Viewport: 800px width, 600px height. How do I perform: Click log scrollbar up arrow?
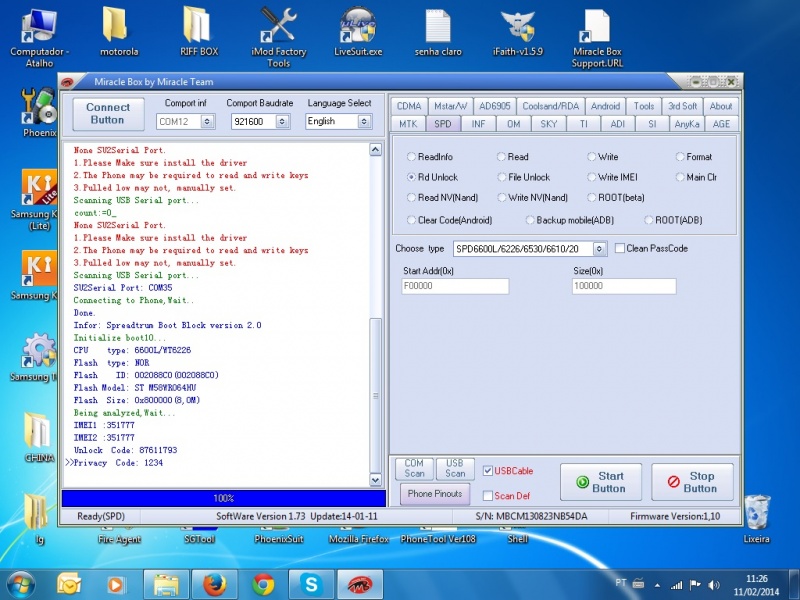pyautogui.click(x=376, y=149)
